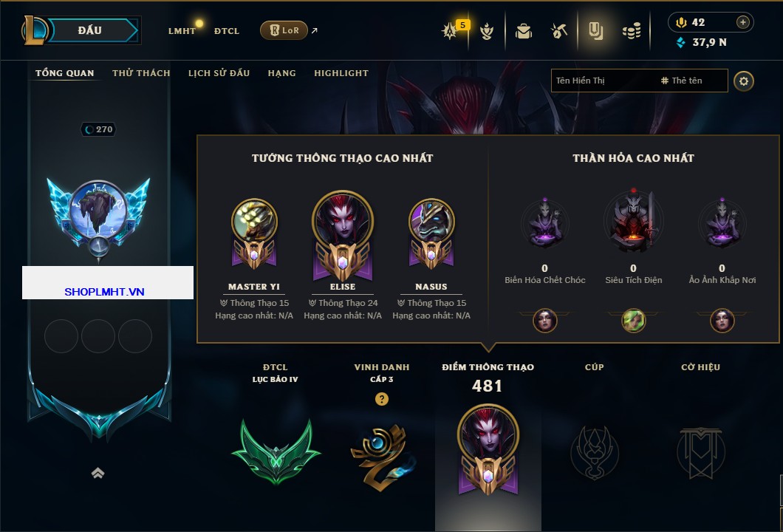Screen dimensions: 783x532
Task: Open profile settings gear icon
Action: pos(744,81)
